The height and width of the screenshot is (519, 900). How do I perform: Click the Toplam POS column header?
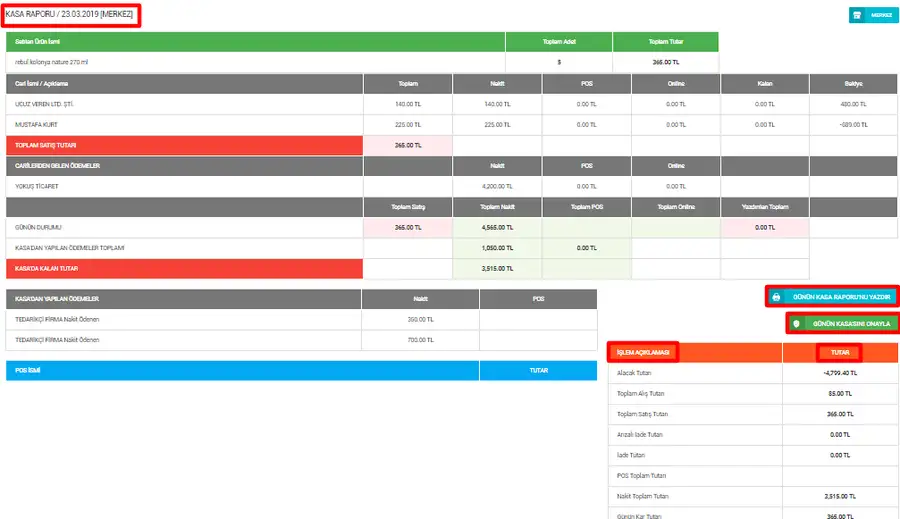coord(587,207)
